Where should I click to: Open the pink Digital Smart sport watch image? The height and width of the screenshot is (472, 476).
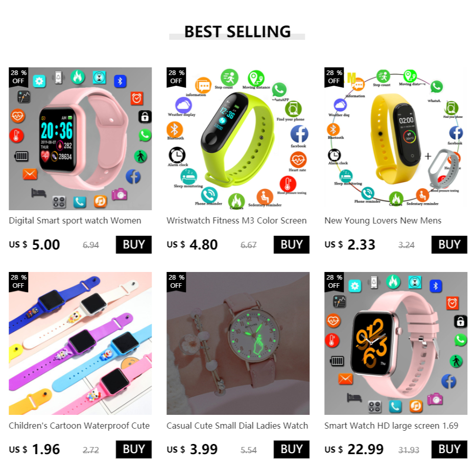[x=80, y=139]
